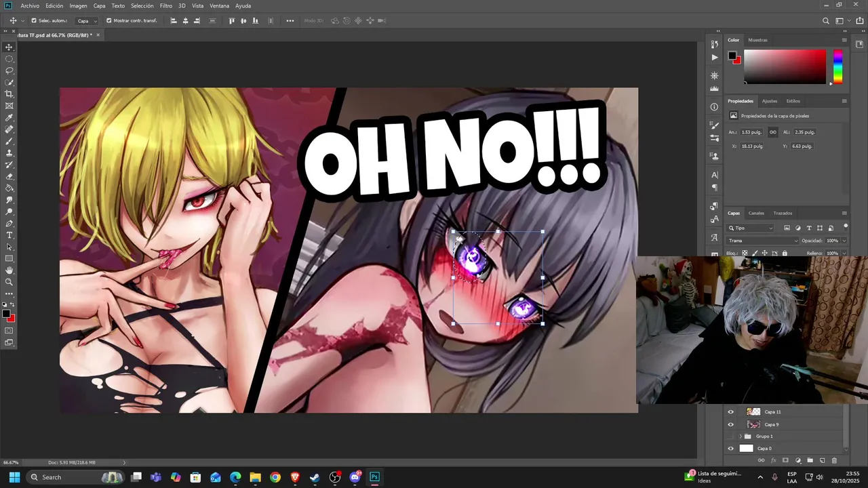Show Grupo 1 layer visibility
Image resolution: width=868 pixels, height=488 pixels.
coord(731,436)
